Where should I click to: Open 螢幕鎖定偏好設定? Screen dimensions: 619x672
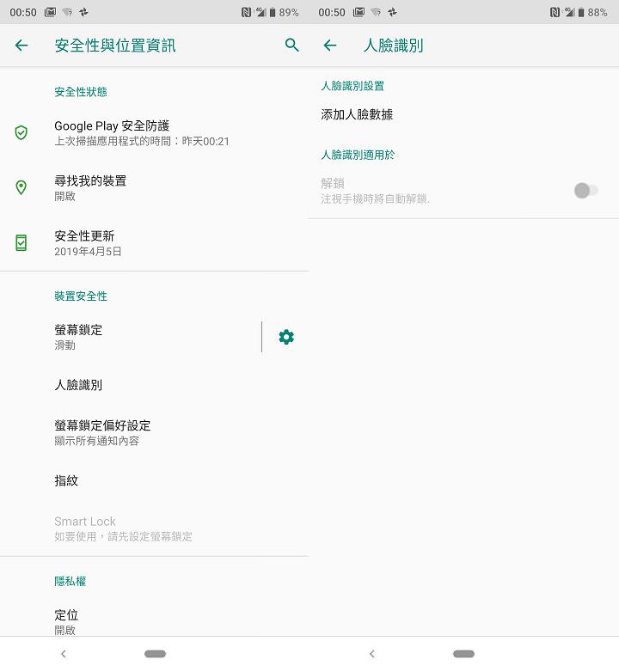tap(155, 432)
